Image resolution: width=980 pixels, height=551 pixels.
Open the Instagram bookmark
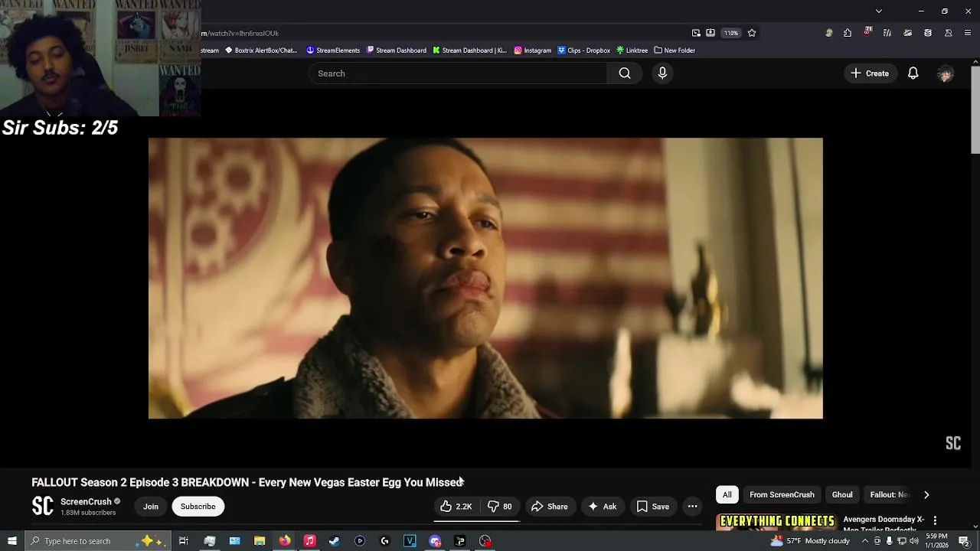(x=533, y=51)
